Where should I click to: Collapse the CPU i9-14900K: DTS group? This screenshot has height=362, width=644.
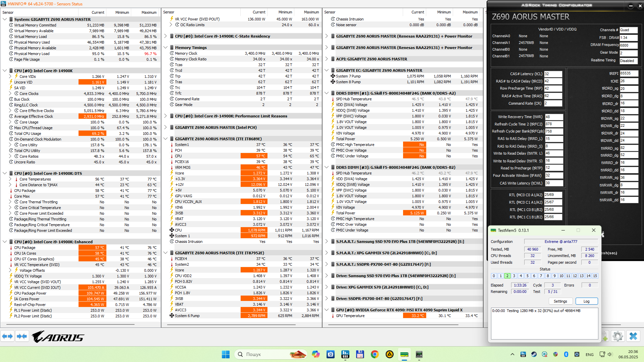(5, 173)
